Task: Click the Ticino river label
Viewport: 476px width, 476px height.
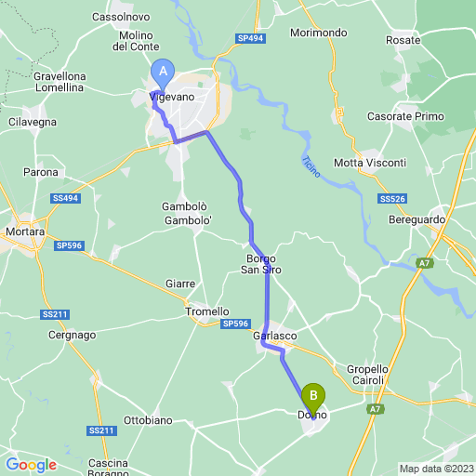Action: click(x=311, y=166)
